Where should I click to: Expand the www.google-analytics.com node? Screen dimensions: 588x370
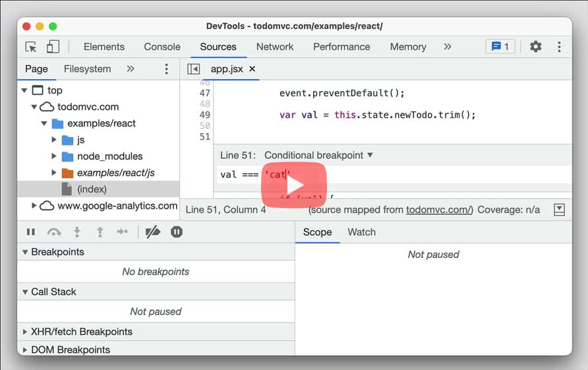(x=34, y=205)
